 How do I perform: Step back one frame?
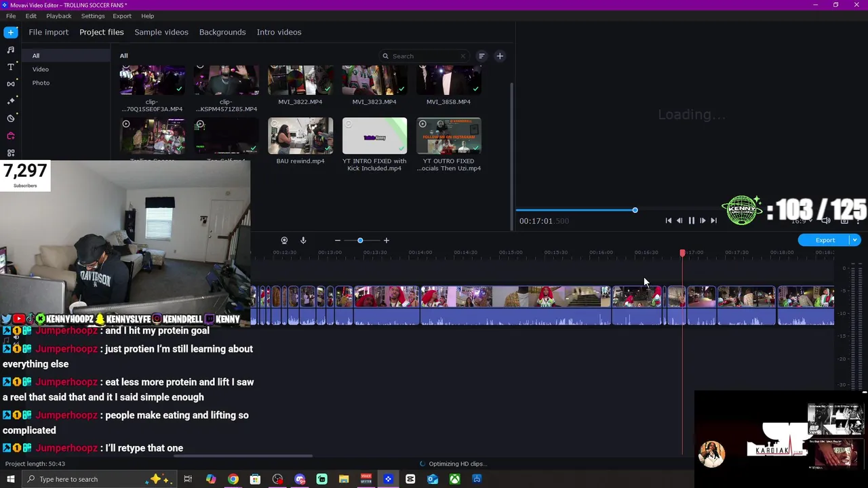679,220
